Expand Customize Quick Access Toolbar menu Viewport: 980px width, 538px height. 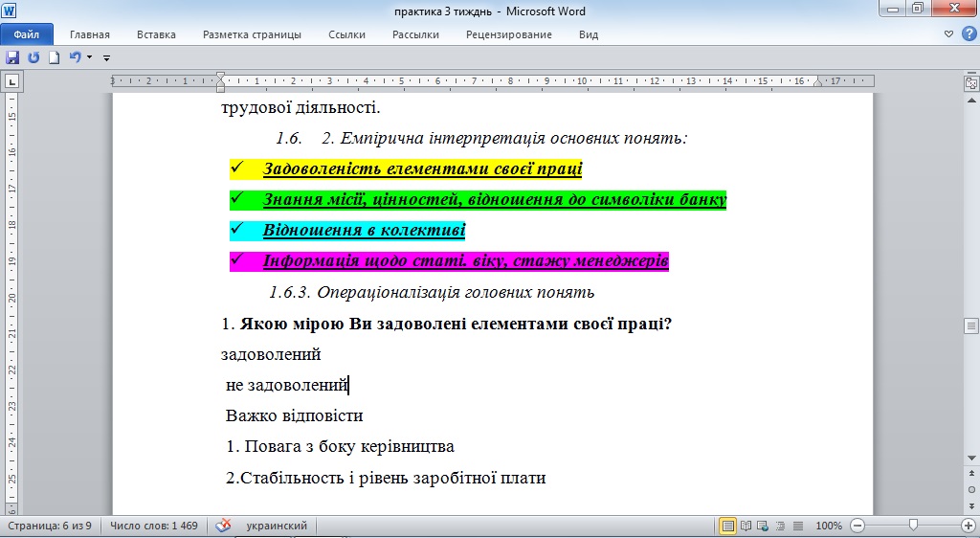coord(106,58)
